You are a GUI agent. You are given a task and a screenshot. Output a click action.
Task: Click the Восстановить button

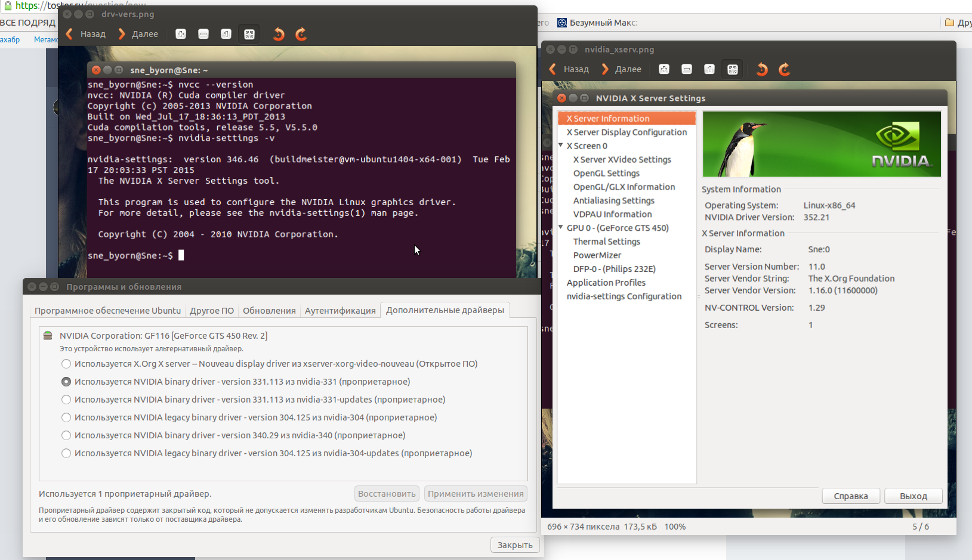coord(387,494)
